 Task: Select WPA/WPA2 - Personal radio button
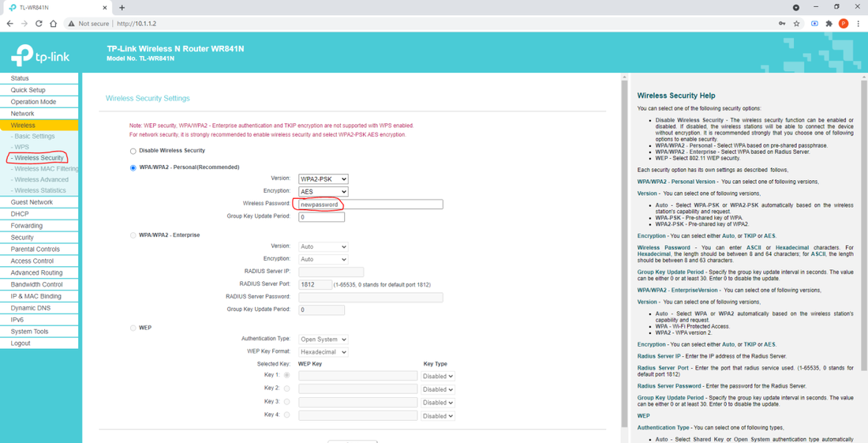point(133,167)
